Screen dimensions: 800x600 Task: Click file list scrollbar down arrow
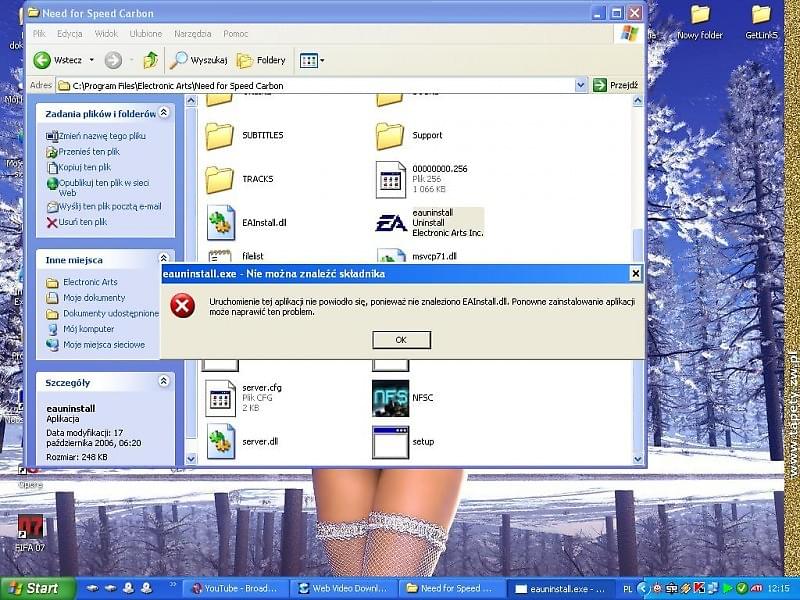638,459
